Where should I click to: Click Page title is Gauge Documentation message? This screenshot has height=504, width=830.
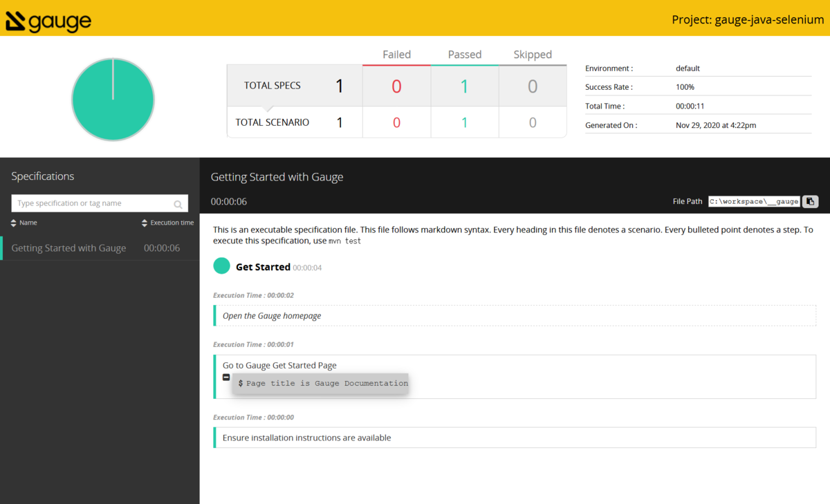tap(320, 383)
